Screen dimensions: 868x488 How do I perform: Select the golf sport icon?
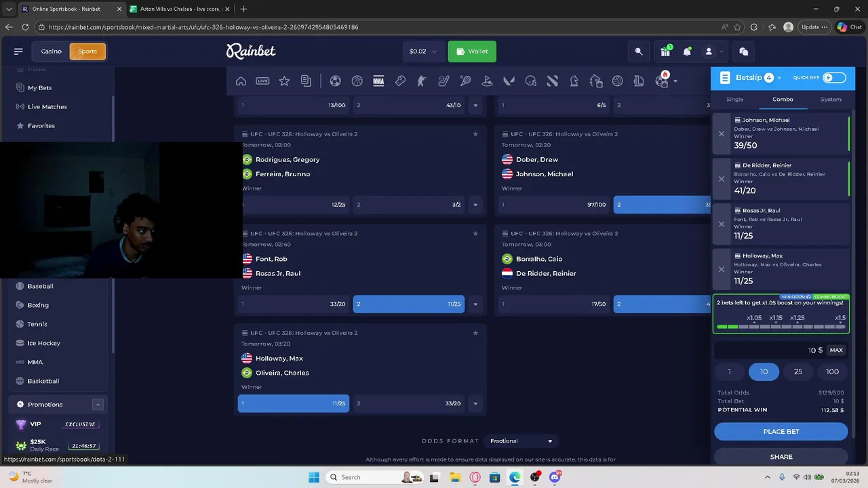tap(487, 81)
